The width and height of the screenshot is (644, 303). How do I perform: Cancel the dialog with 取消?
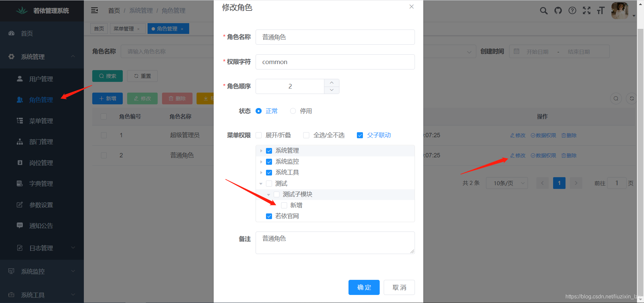399,287
